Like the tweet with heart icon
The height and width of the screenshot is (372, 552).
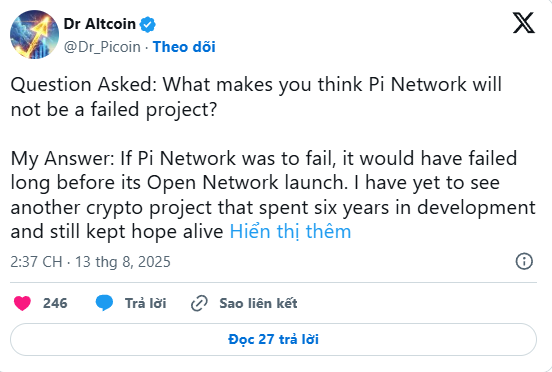[x=22, y=303]
